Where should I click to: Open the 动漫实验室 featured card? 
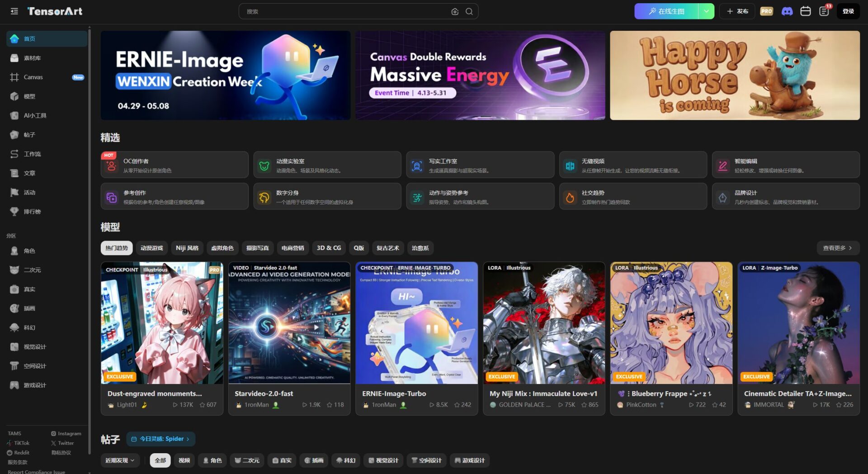pos(327,165)
